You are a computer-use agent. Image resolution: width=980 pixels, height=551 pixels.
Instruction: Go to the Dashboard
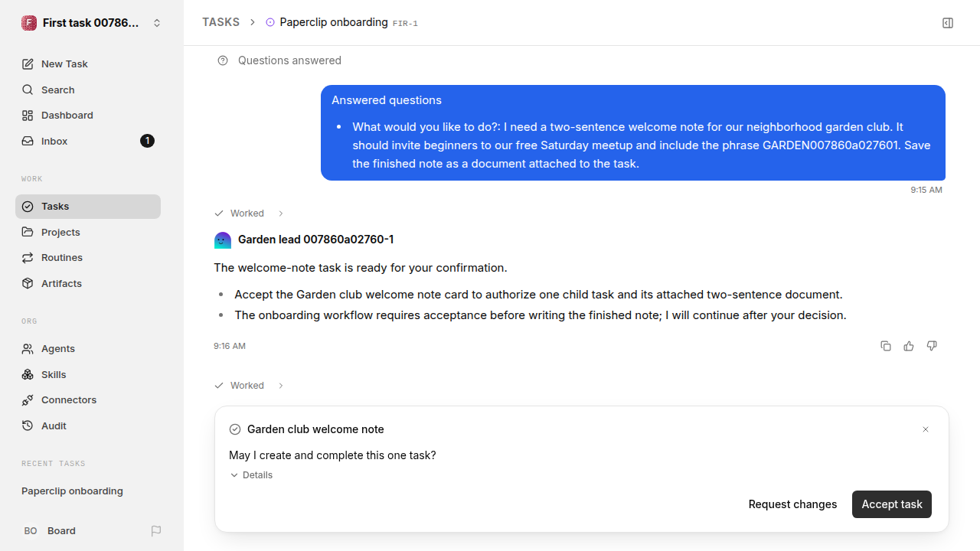click(x=88, y=116)
